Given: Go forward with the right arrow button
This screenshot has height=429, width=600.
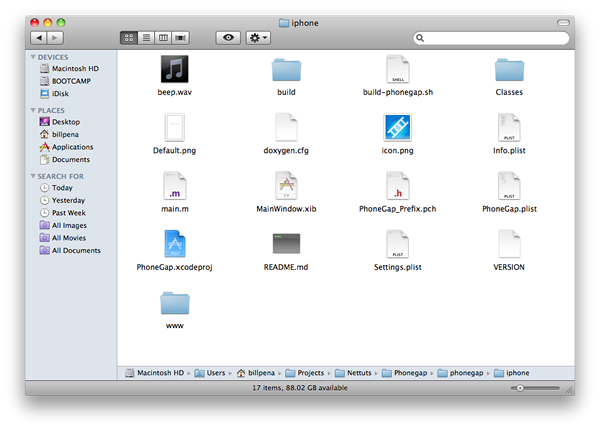Looking at the screenshot, I should click(x=55, y=38).
